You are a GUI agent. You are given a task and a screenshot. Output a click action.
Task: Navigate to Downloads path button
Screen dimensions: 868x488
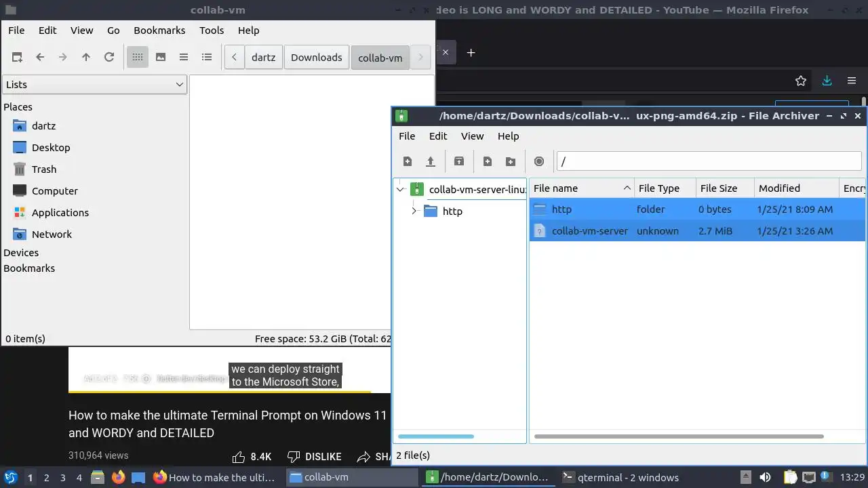pos(317,58)
